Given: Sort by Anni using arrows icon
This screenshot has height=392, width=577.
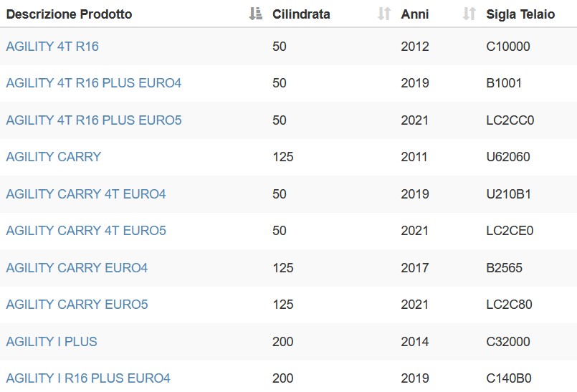Looking at the screenshot, I should pyautogui.click(x=469, y=14).
